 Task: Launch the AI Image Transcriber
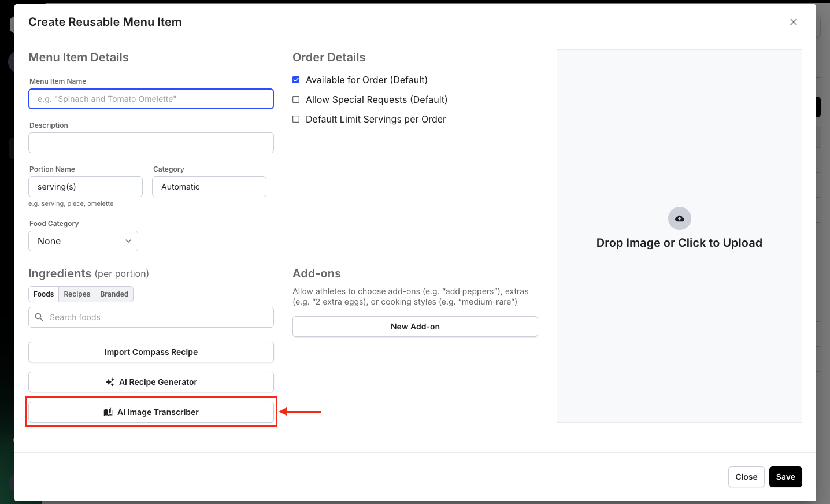click(151, 412)
